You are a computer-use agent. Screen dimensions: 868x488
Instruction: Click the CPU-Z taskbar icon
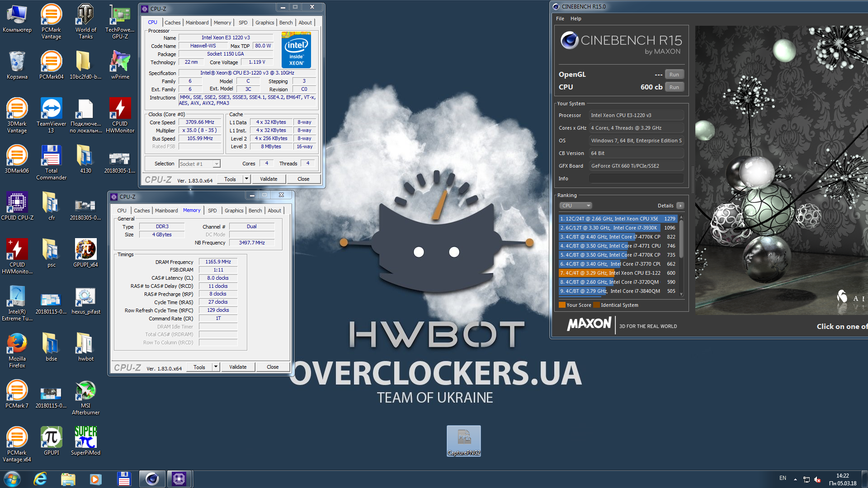point(179,479)
